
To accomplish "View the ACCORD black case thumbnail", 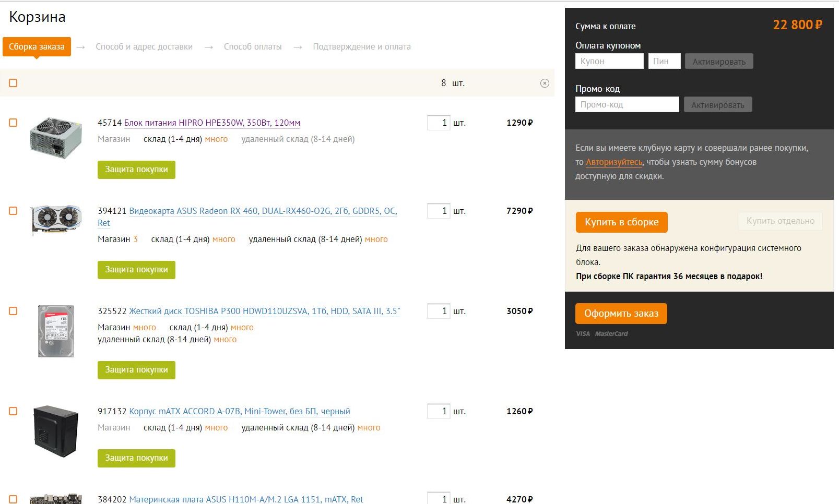I will pos(56,431).
